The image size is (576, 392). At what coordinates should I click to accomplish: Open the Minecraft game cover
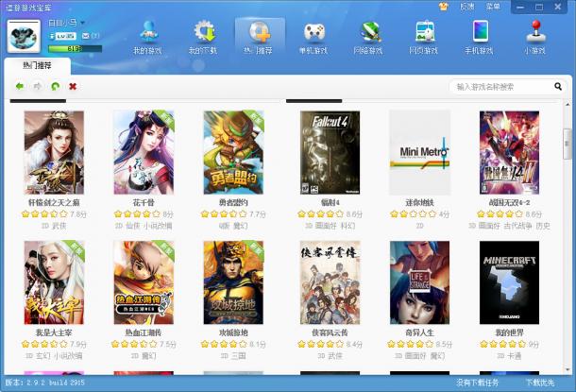pos(509,282)
